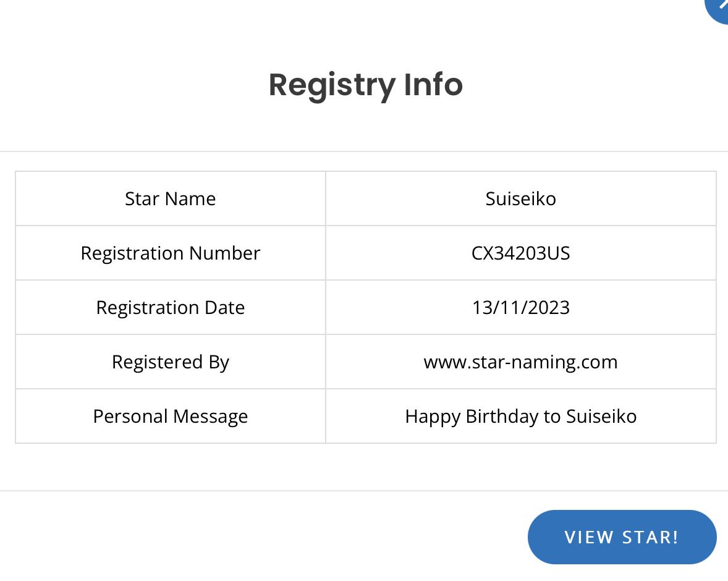Close the Registry Info dialog
Viewport: 728px width, 581px height.
(719, 7)
